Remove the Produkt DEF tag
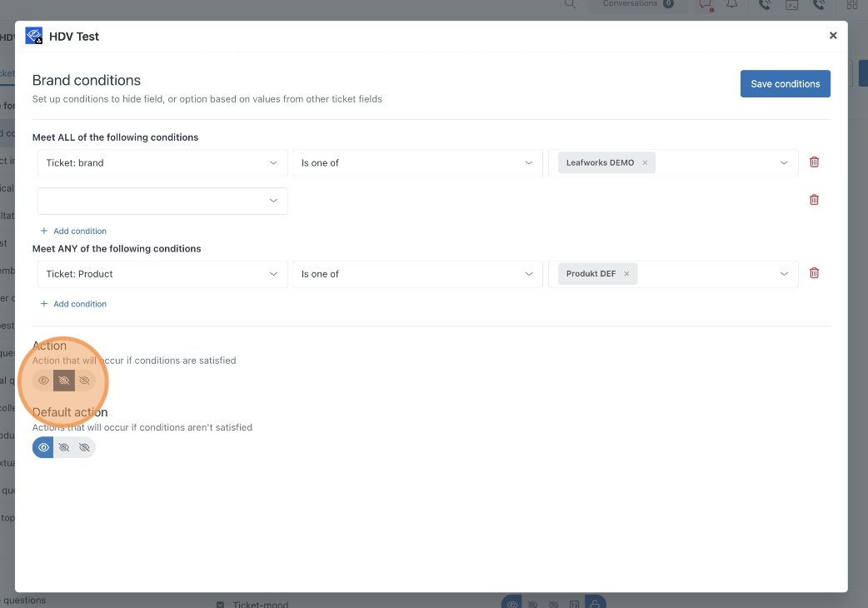Image resolution: width=868 pixels, height=608 pixels. click(626, 274)
